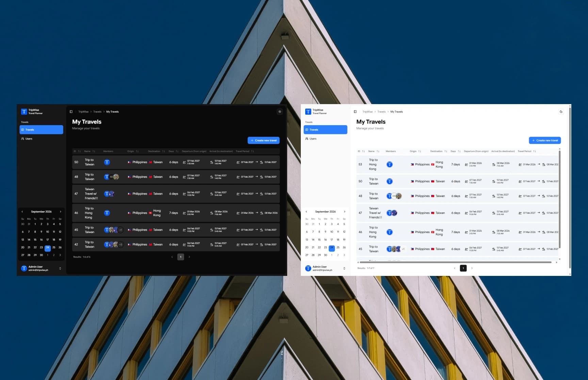Open "Taiwan Travel w/ Friends!!!" row in light window
588x380 pixels.
point(457,213)
